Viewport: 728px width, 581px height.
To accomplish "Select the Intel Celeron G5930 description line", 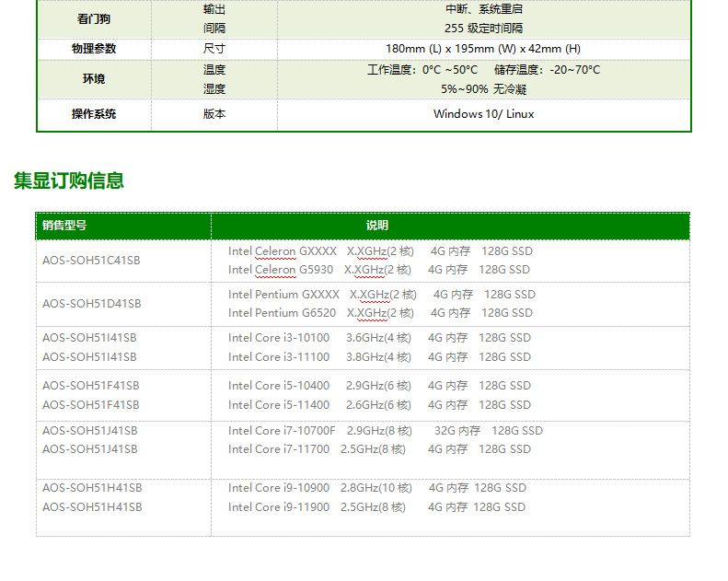I will click(379, 270).
